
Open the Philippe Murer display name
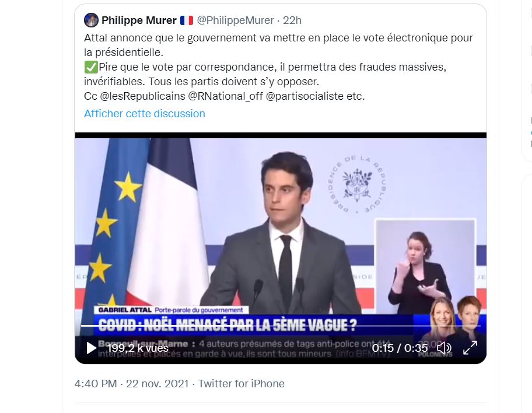click(x=139, y=20)
